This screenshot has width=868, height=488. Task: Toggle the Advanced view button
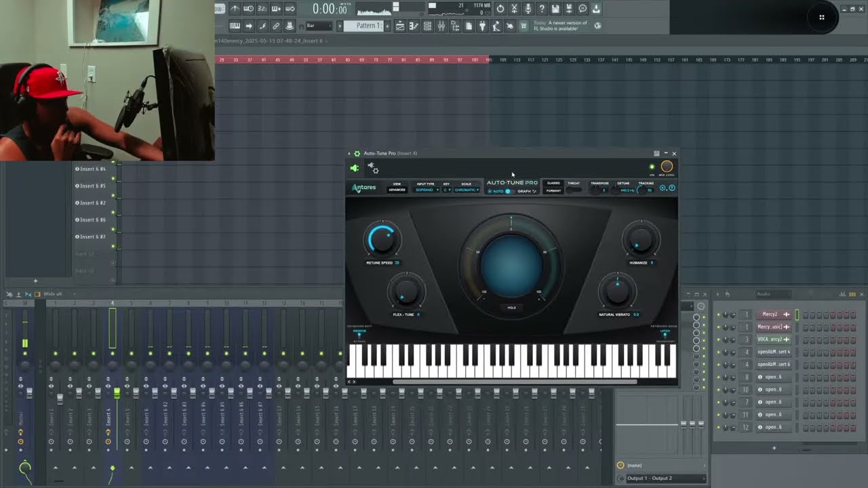[397, 190]
